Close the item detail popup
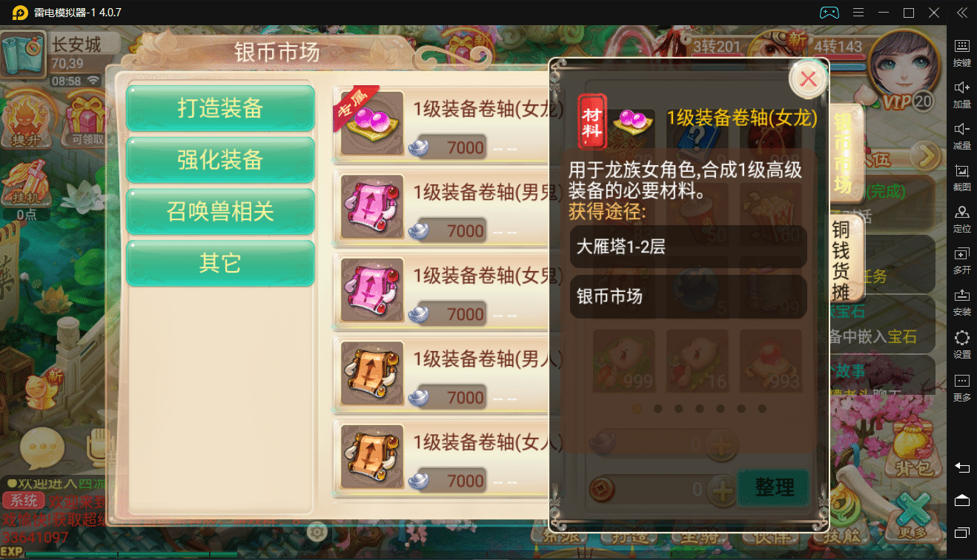The height and width of the screenshot is (560, 977). coord(808,79)
